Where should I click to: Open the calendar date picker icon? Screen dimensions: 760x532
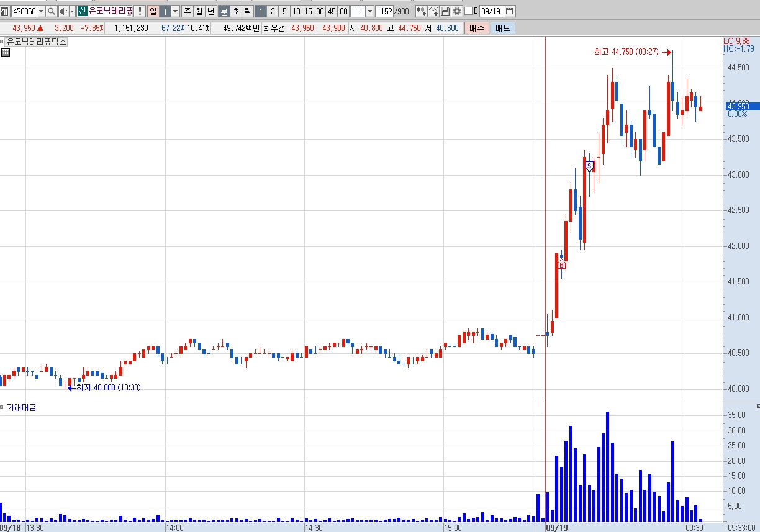pyautogui.click(x=509, y=11)
